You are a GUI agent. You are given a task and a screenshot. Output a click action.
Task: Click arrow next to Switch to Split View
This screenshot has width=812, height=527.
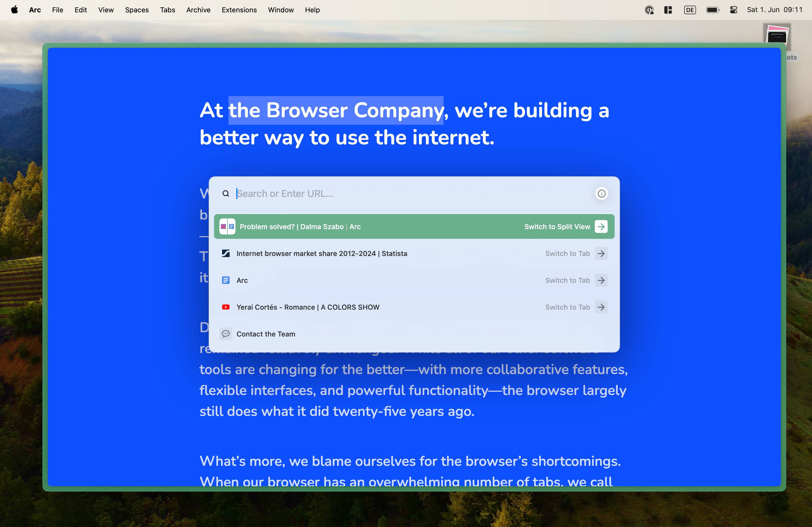[x=601, y=227]
